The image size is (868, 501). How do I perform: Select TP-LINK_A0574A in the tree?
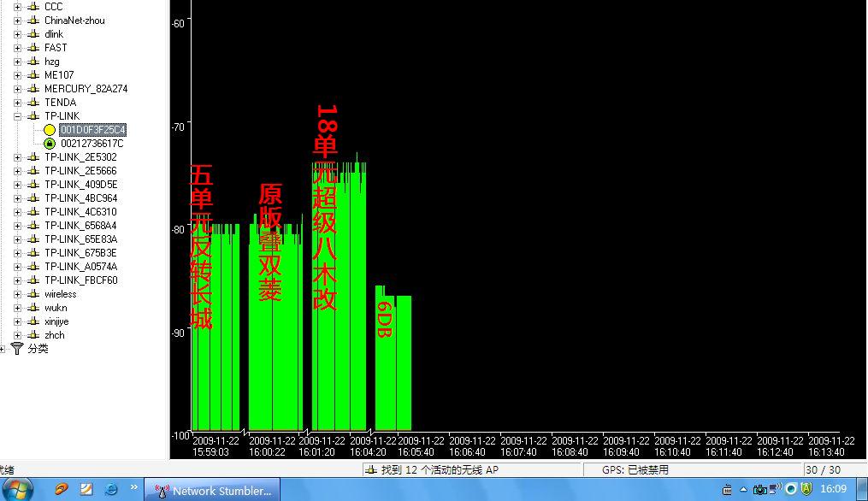[x=81, y=267]
